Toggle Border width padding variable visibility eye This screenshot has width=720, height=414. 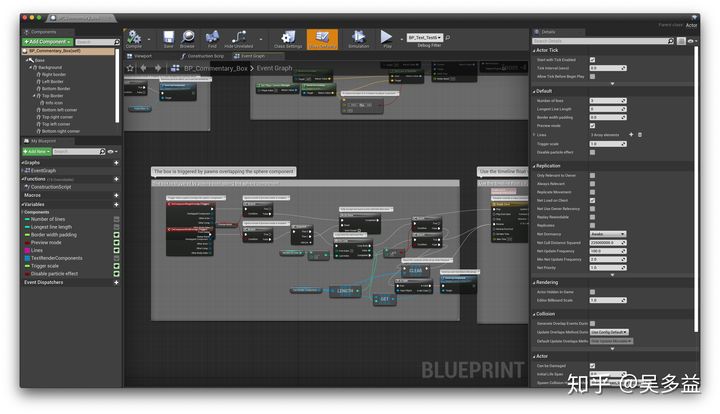116,235
